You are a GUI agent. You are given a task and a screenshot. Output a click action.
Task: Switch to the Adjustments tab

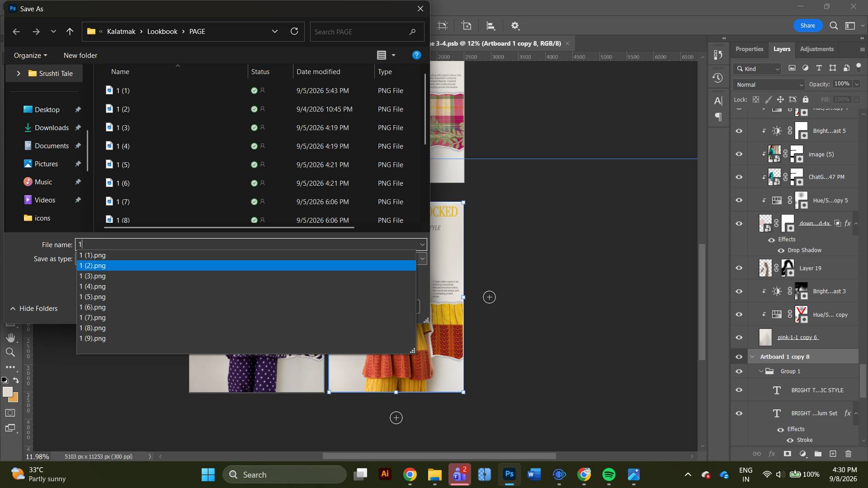816,49
